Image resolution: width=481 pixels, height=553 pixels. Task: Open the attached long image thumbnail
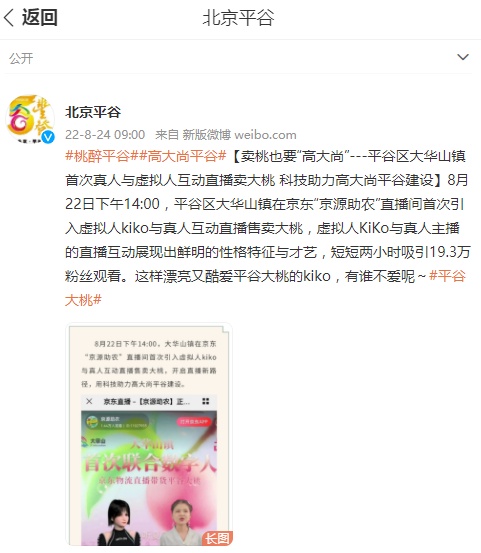click(x=149, y=434)
